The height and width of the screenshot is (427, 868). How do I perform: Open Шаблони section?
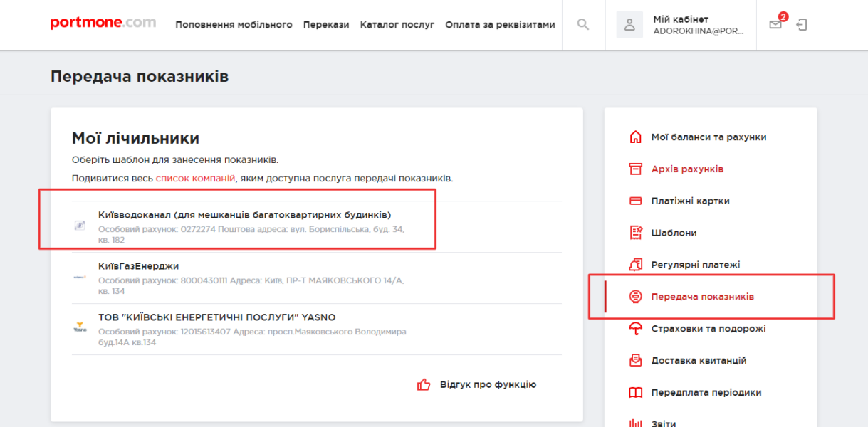click(x=674, y=233)
